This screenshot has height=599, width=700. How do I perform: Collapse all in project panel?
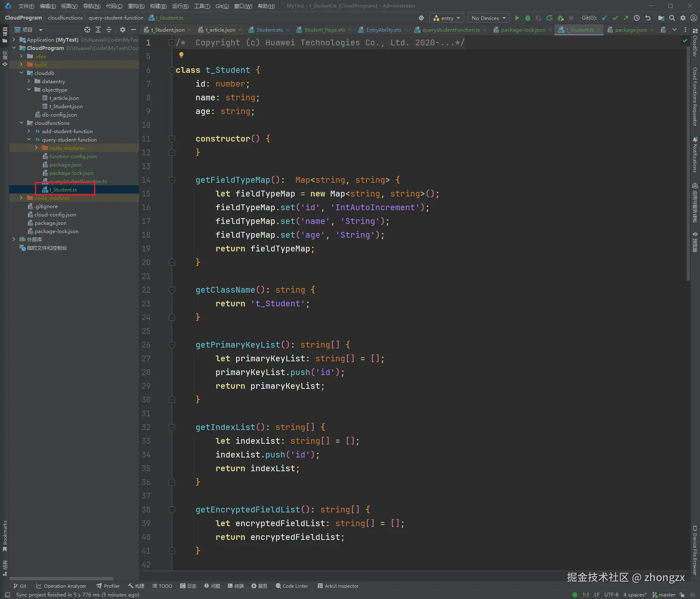tap(109, 30)
